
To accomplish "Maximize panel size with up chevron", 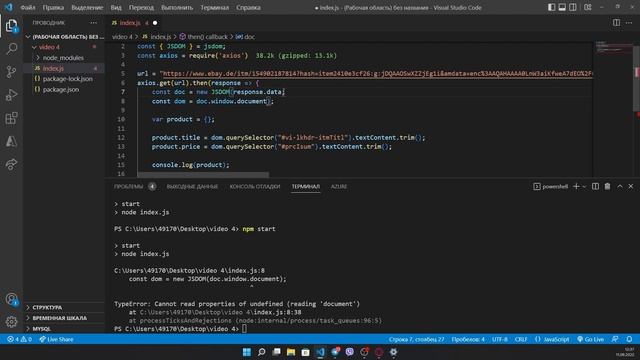I will (x=620, y=187).
